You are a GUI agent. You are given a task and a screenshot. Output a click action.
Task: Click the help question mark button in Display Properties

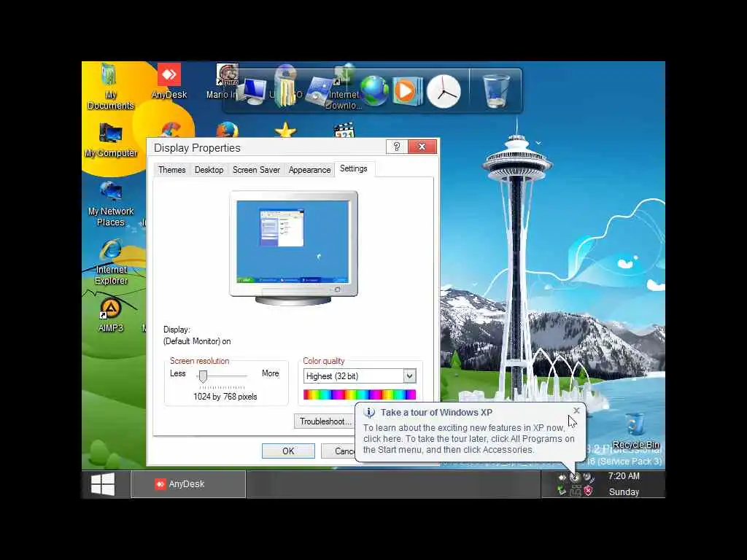tap(396, 147)
